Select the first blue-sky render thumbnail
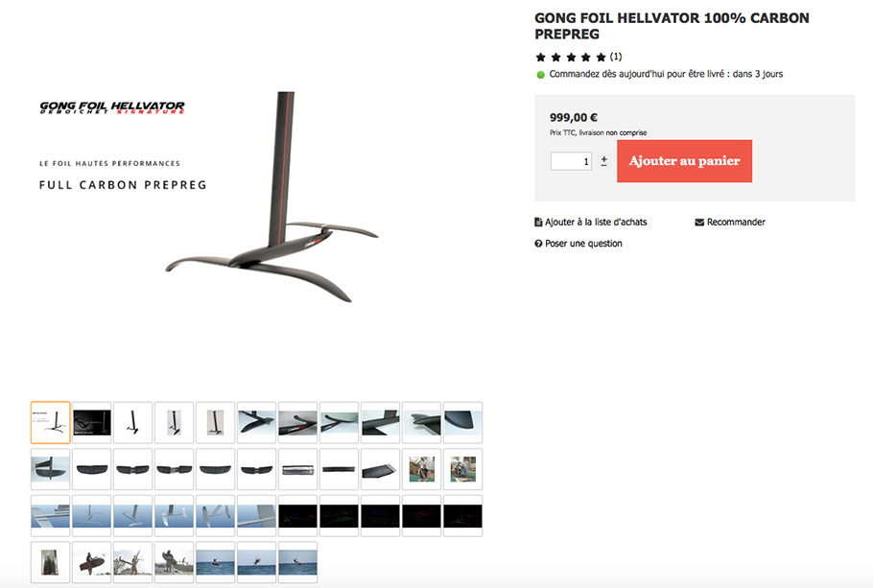The image size is (873, 588). pyautogui.click(x=51, y=516)
